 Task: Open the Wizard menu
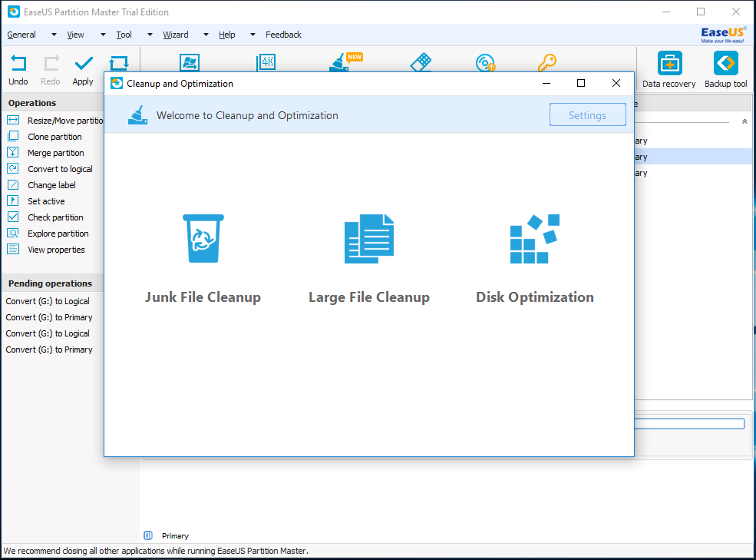[x=176, y=35]
